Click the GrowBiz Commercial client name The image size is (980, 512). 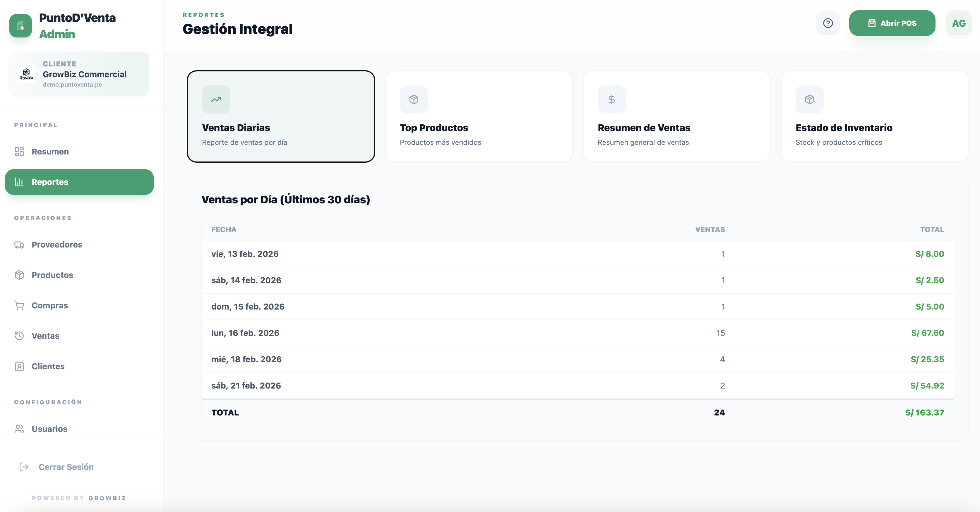(x=85, y=74)
